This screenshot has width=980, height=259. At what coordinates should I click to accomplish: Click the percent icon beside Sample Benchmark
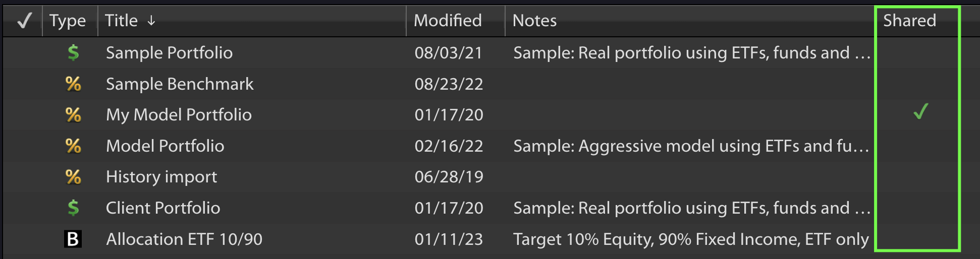click(73, 84)
